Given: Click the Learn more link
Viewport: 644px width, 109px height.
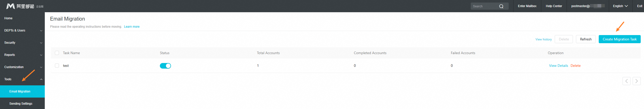Looking at the screenshot, I should [x=132, y=27].
